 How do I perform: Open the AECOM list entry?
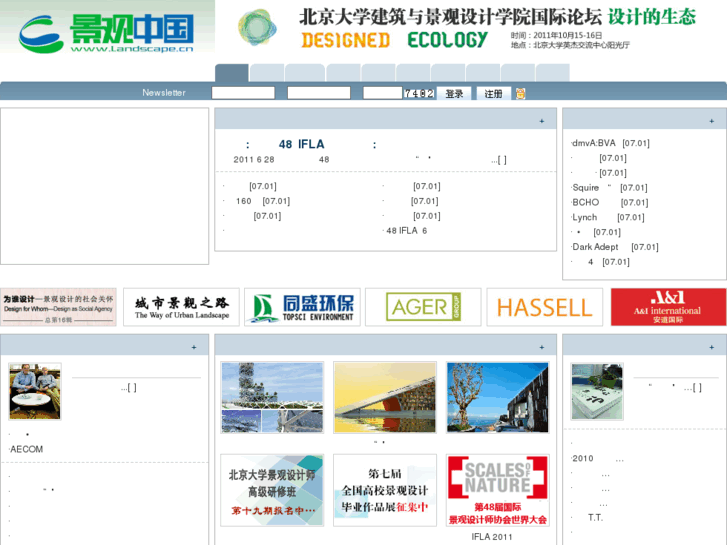coord(27,449)
